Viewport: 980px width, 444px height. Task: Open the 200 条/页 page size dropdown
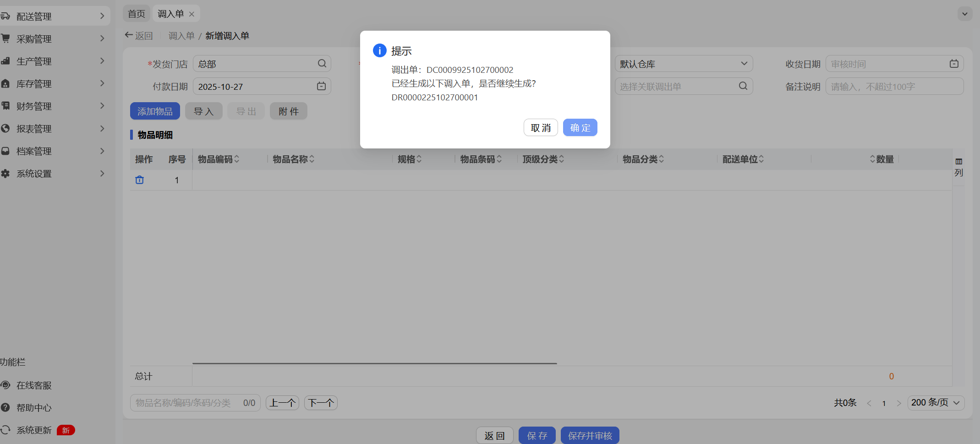point(936,403)
